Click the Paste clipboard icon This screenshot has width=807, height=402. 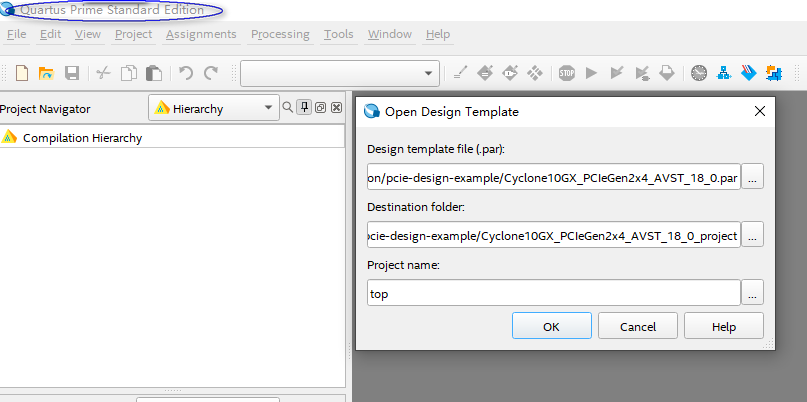[x=154, y=73]
